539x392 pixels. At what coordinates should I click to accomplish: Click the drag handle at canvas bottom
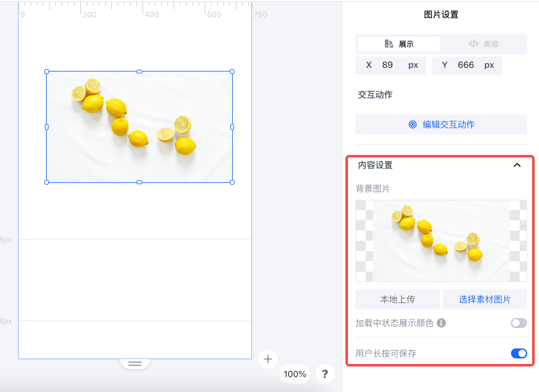135,363
